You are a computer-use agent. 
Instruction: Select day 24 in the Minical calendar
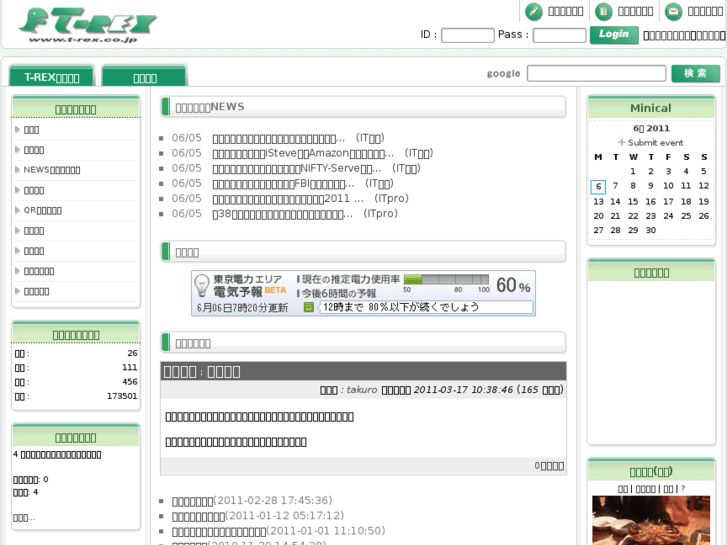pos(668,216)
